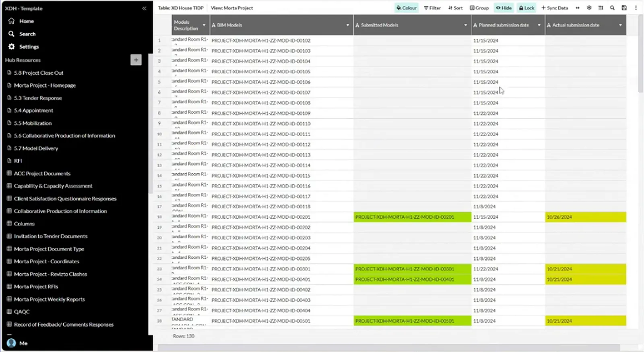
Task: Click the vertical table scrollbar
Action: click(641, 54)
